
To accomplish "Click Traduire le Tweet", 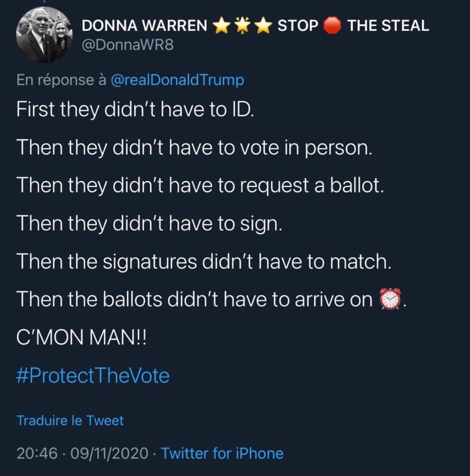I will click(70, 420).
